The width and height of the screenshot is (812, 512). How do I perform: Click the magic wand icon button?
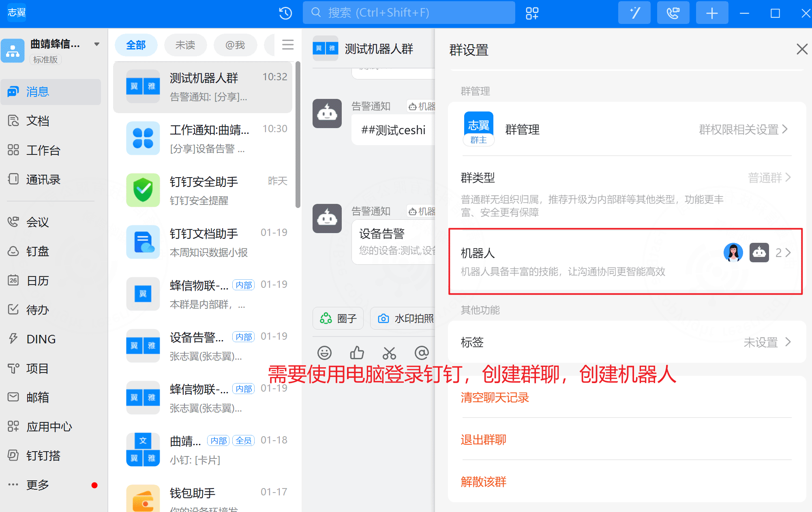[634, 13]
